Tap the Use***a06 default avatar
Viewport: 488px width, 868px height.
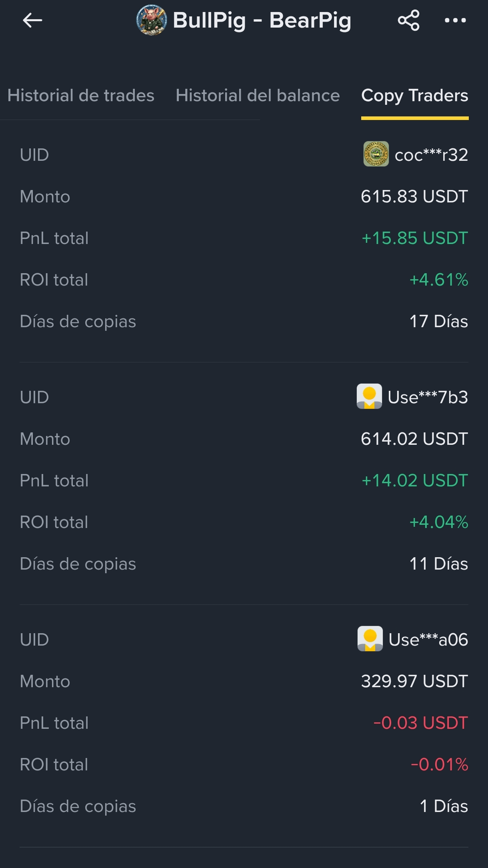[x=370, y=639]
